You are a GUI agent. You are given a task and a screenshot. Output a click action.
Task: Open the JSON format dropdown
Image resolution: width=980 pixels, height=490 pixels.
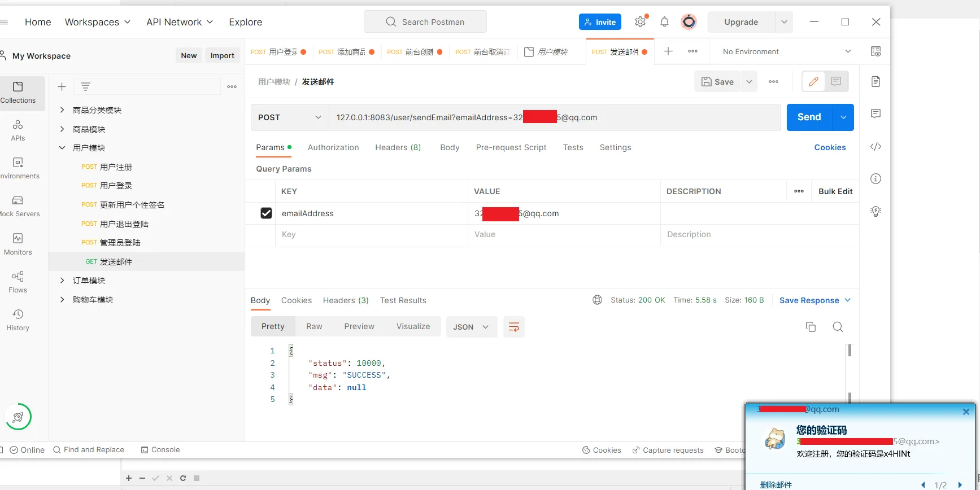click(x=471, y=327)
